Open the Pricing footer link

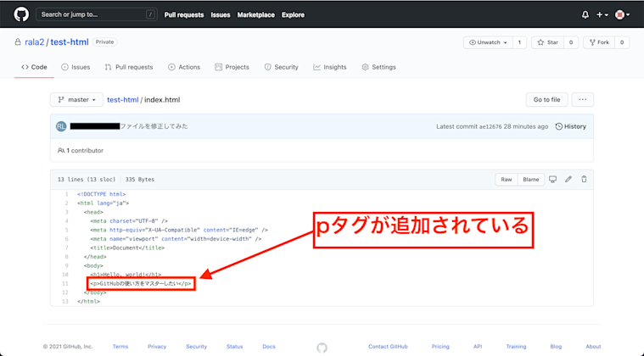(440, 347)
